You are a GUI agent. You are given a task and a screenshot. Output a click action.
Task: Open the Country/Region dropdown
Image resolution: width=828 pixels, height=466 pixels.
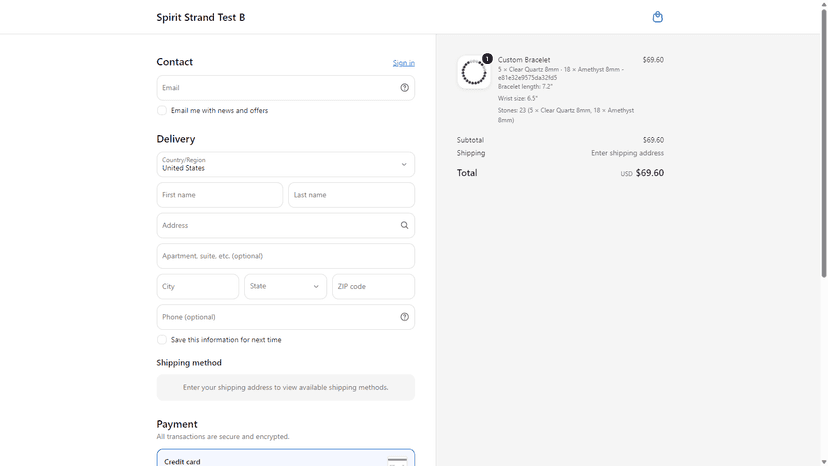point(286,164)
